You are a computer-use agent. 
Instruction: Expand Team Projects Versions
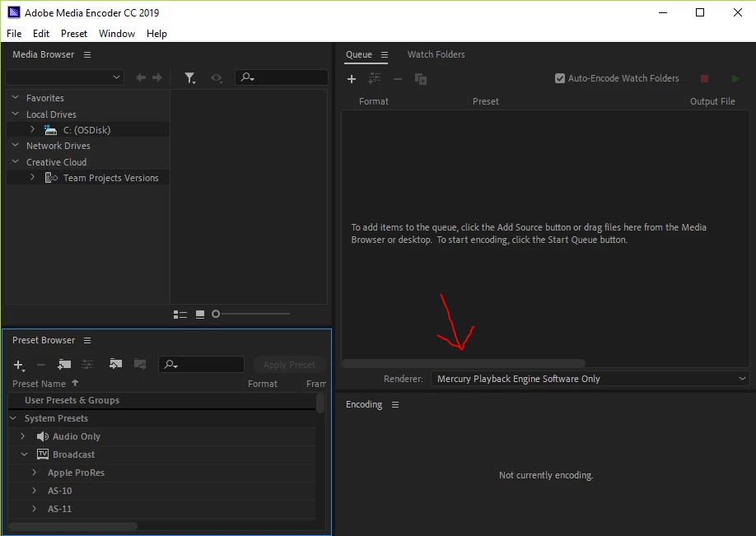[32, 177]
